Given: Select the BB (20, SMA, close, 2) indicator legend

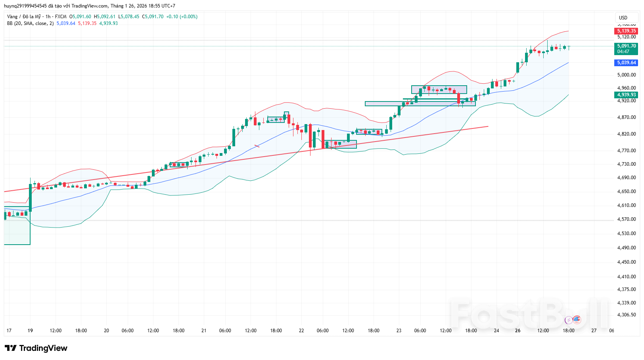Looking at the screenshot, I should (x=30, y=23).
